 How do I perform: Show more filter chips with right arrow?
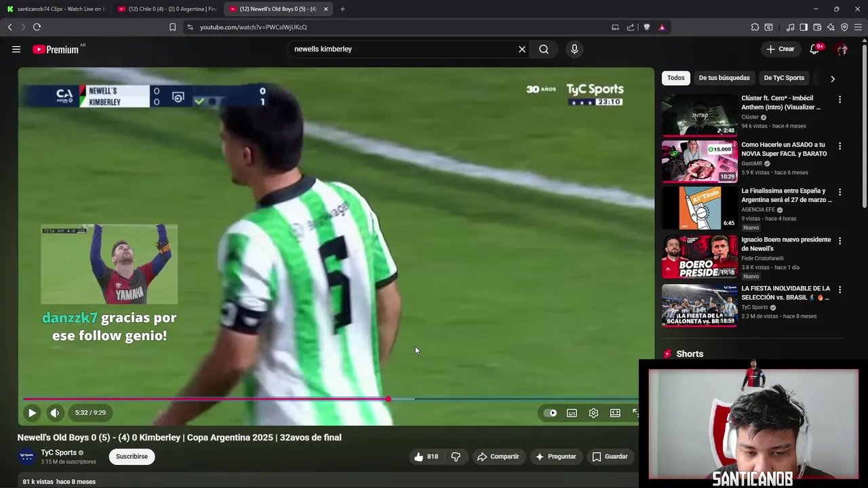click(833, 79)
